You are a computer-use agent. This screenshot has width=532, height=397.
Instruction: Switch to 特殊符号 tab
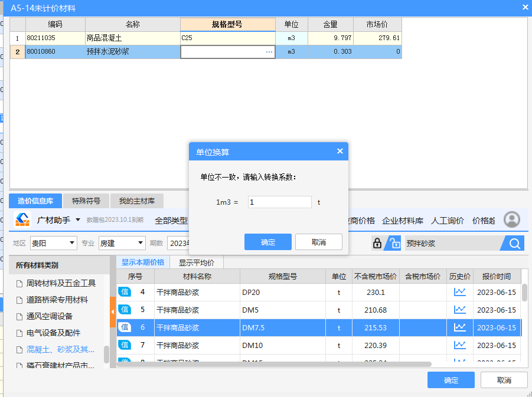pyautogui.click(x=86, y=201)
